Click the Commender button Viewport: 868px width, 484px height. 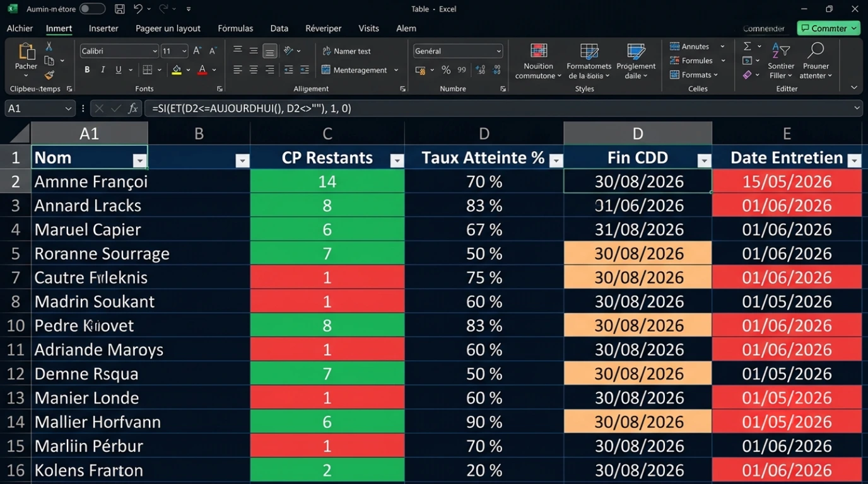click(763, 28)
